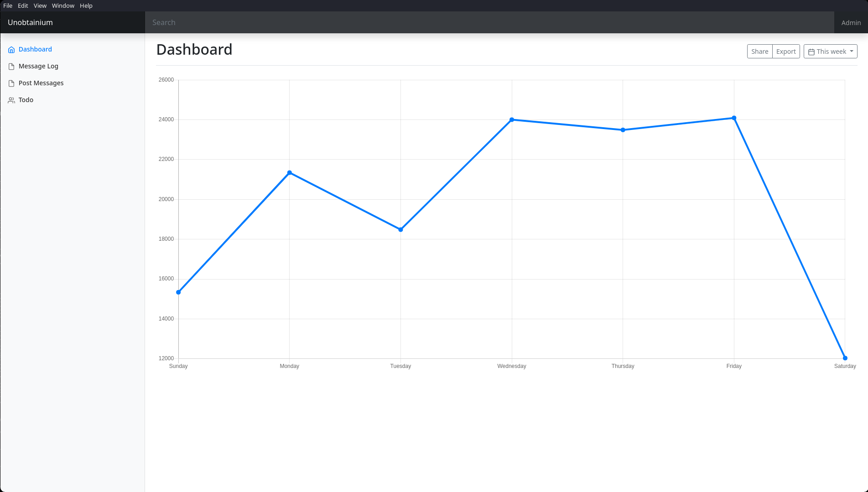868x492 pixels.
Task: Click the Friday data point on chart
Action: coord(734,118)
